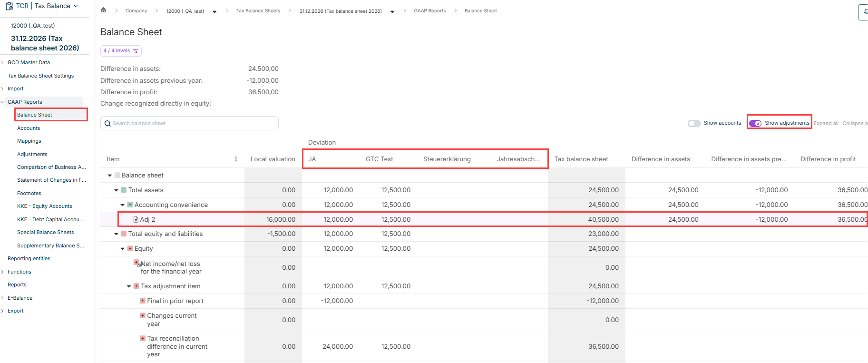The height and width of the screenshot is (363, 868).
Task: Click the Accounting convenience plus icon
Action: pyautogui.click(x=130, y=205)
